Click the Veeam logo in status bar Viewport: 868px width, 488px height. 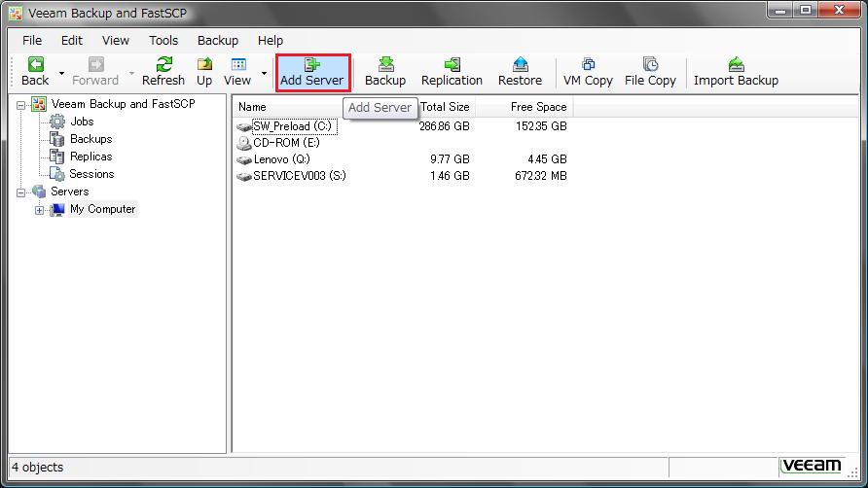(x=812, y=466)
